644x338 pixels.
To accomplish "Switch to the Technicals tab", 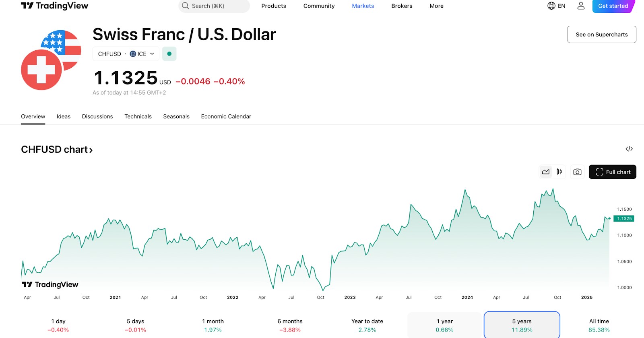I will (138, 116).
